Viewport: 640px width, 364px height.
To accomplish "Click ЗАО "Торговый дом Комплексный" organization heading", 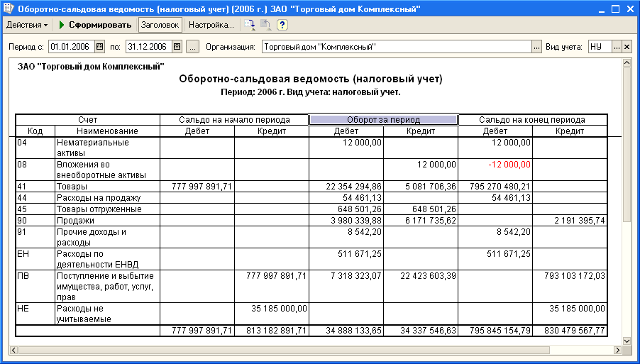I will coord(91,66).
